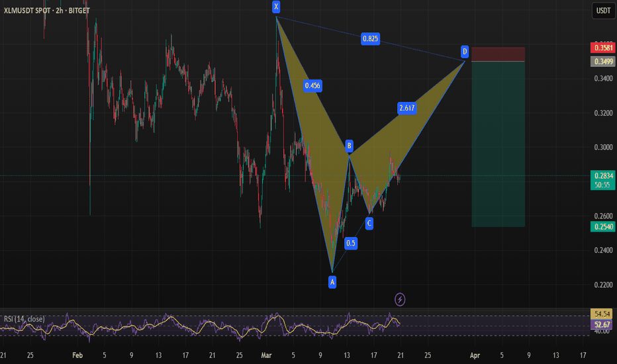
Task: Click the 0.3200 price axis label
Action: pyautogui.click(x=603, y=113)
